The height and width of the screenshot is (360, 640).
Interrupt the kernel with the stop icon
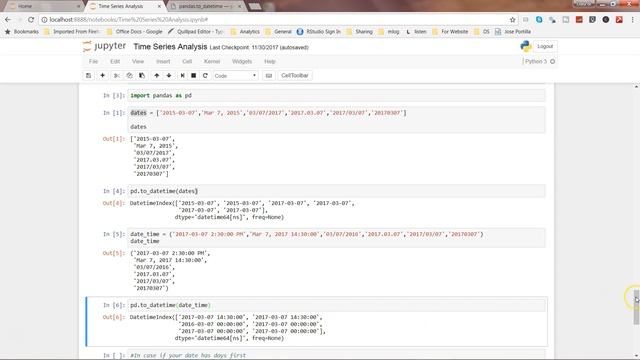coord(193,76)
